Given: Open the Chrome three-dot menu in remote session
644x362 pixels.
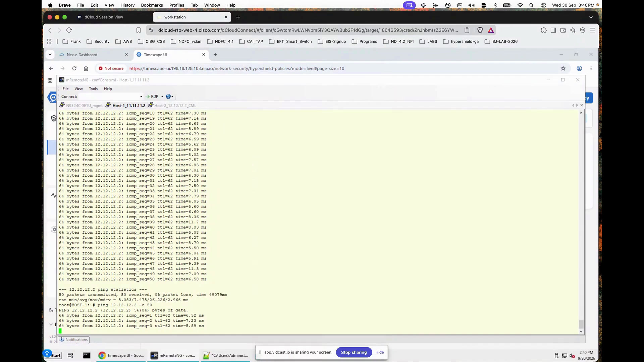Looking at the screenshot, I should pos(591,68).
